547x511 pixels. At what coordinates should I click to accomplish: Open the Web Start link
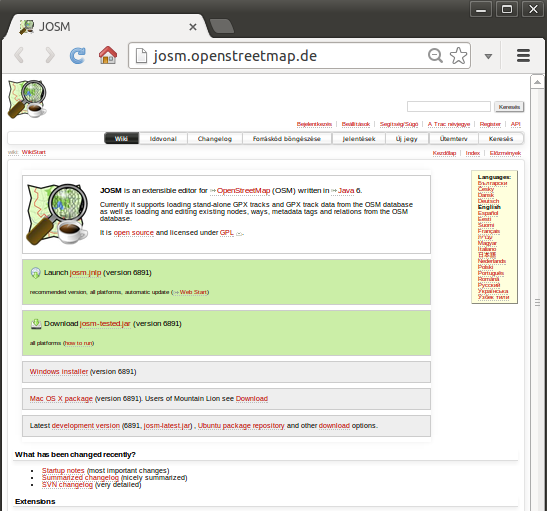tap(193, 292)
